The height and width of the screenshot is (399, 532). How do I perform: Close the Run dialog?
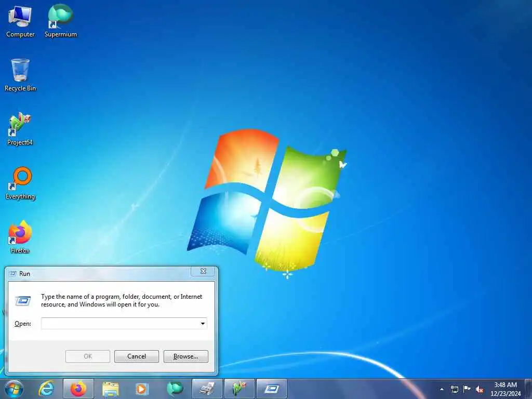click(203, 271)
